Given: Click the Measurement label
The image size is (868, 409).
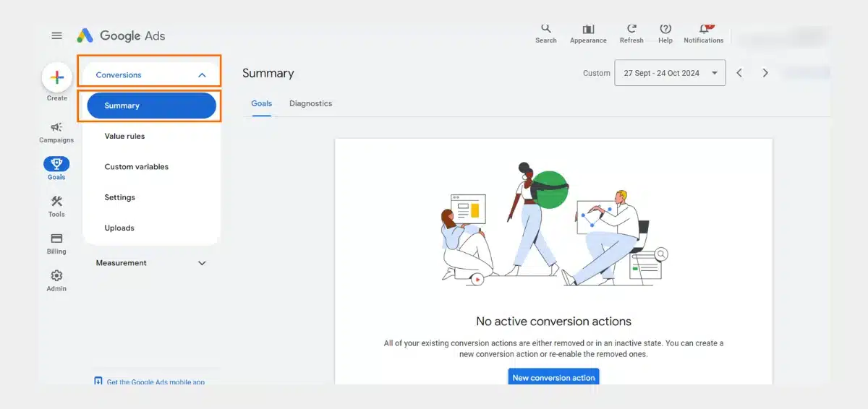Looking at the screenshot, I should (x=122, y=263).
